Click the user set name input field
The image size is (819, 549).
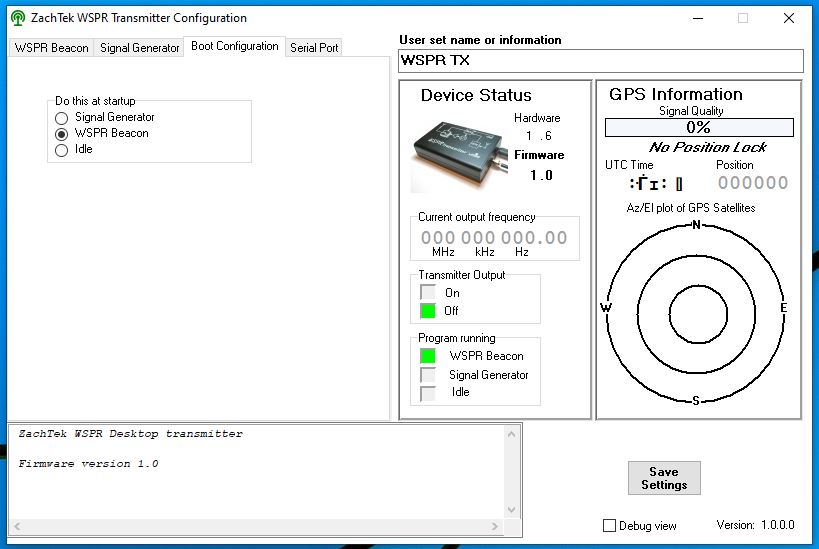[x=601, y=61]
